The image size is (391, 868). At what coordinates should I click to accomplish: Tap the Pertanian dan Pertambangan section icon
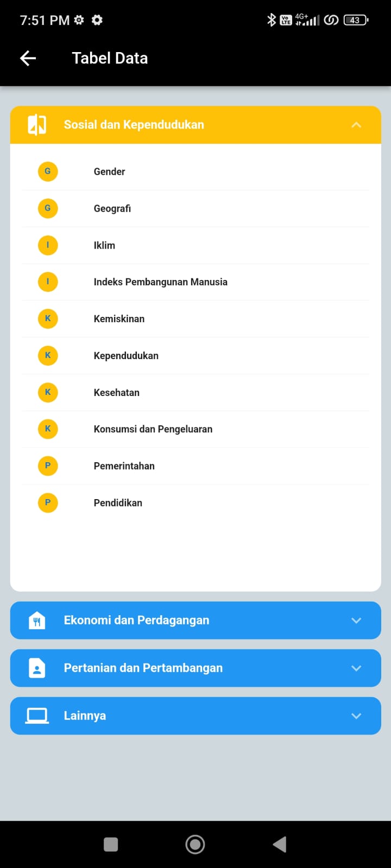[37, 668]
